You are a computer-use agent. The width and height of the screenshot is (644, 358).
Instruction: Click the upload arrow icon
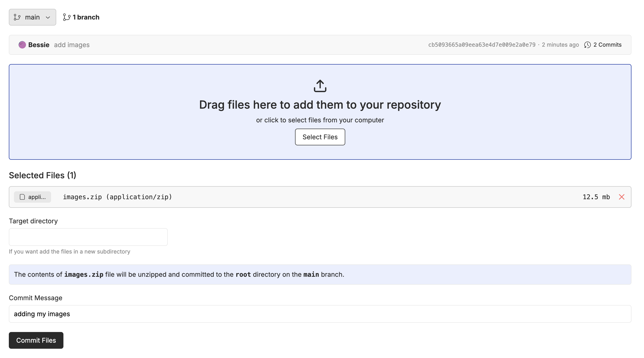320,86
